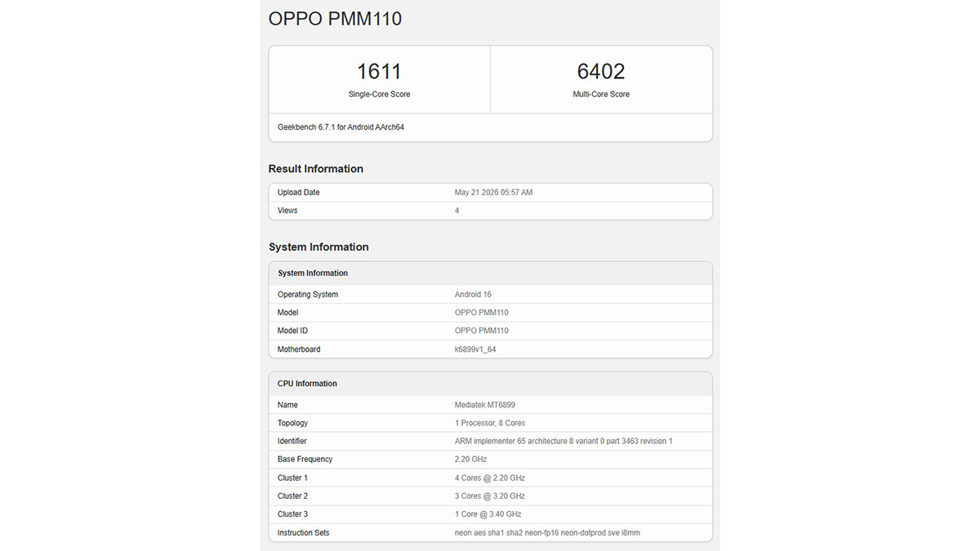Screen dimensions: 980x551
Task: Click the OPPO PMM110 page title
Action: [x=335, y=18]
